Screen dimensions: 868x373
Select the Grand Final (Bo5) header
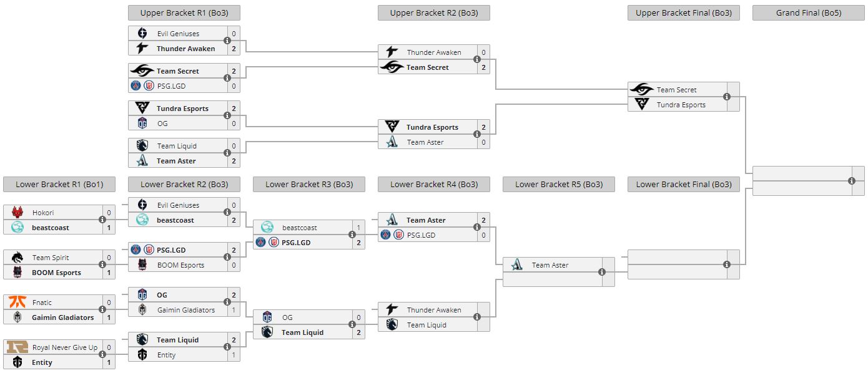click(808, 13)
